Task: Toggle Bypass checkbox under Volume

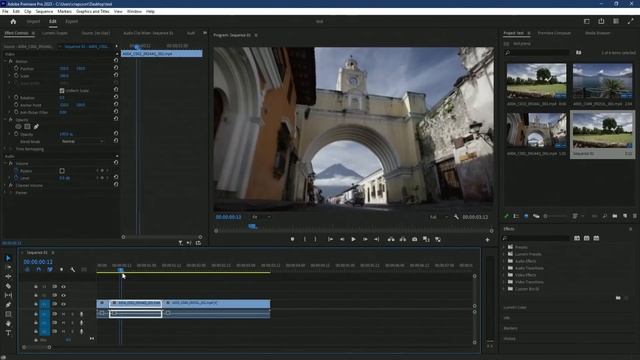Action: point(62,171)
